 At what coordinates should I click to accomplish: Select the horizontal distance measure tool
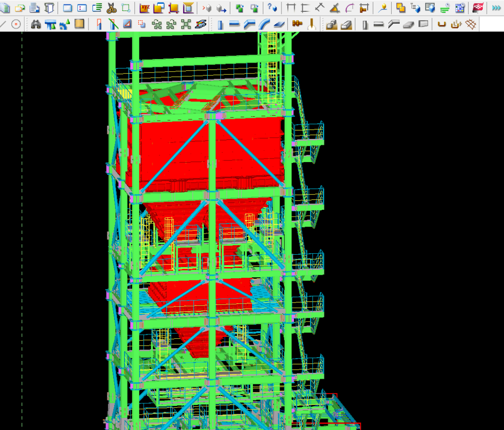(291, 8)
